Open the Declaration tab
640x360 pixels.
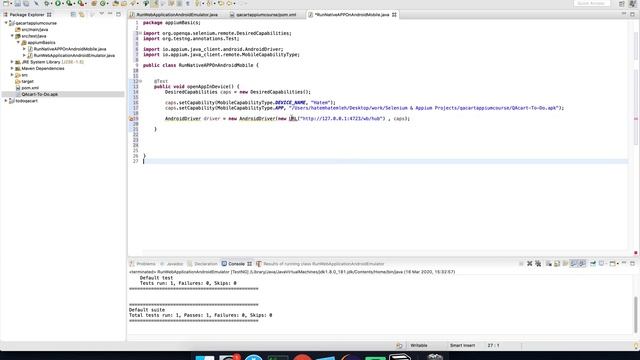202,264
